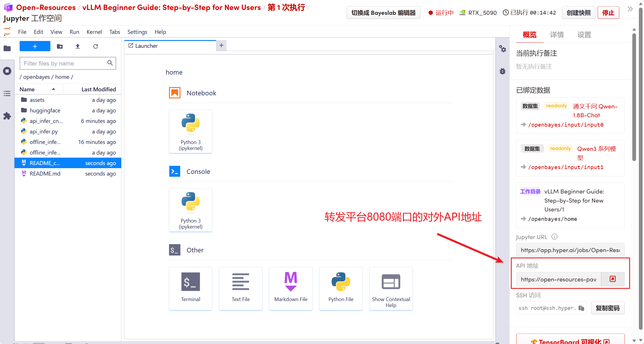
Task: Click the upload files icon
Action: pyautogui.click(x=78, y=46)
